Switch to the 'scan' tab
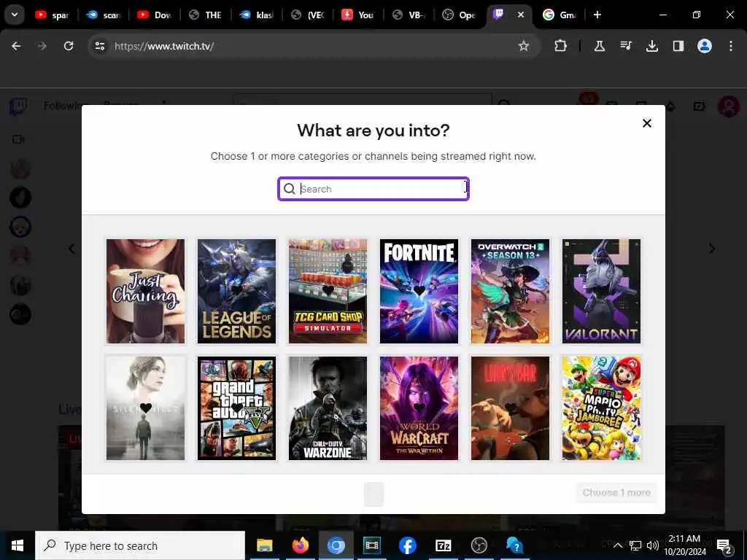The width and height of the screenshot is (747, 560). click(104, 15)
